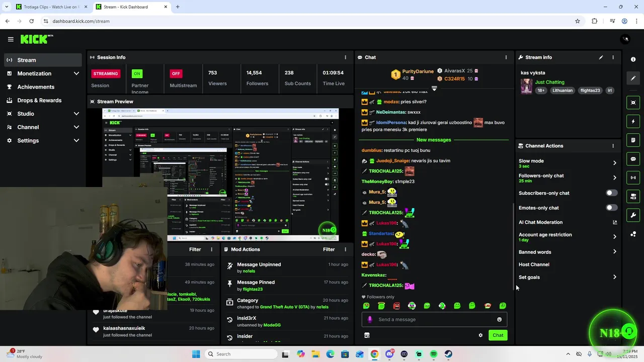Click the Lithuanian tag

[x=562, y=90]
